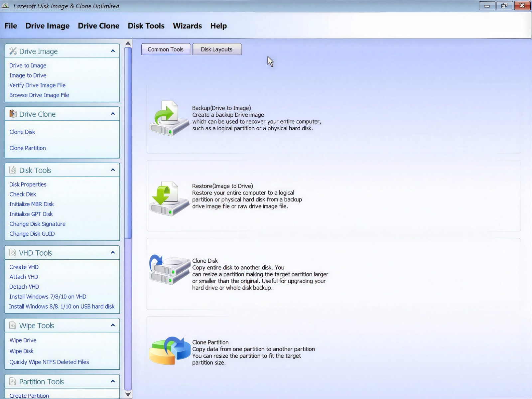Select Verify Drive Image File
532x399 pixels.
38,85
